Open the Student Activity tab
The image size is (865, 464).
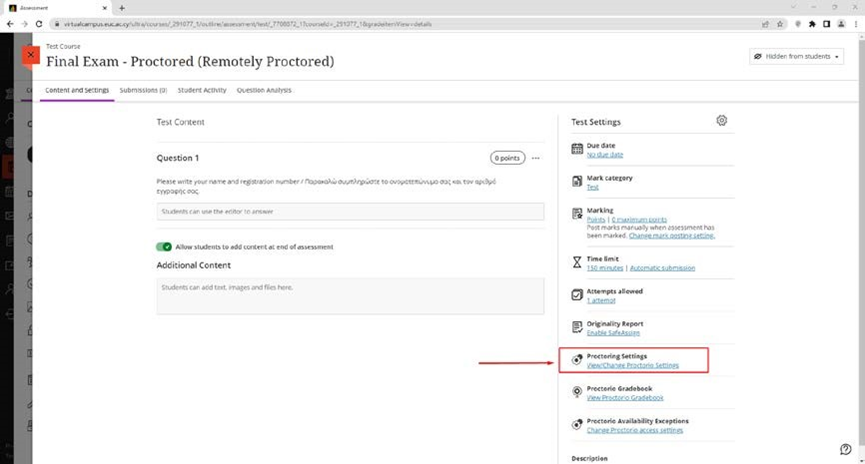pos(202,90)
